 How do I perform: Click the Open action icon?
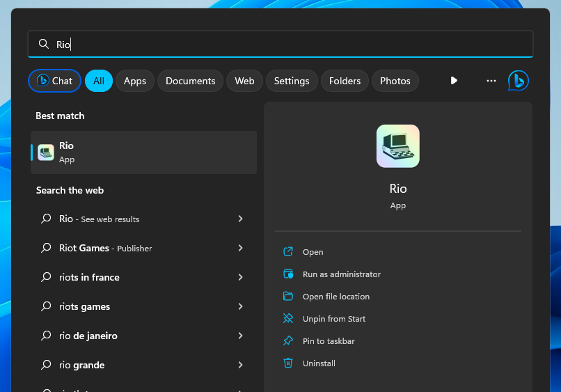pyautogui.click(x=288, y=251)
